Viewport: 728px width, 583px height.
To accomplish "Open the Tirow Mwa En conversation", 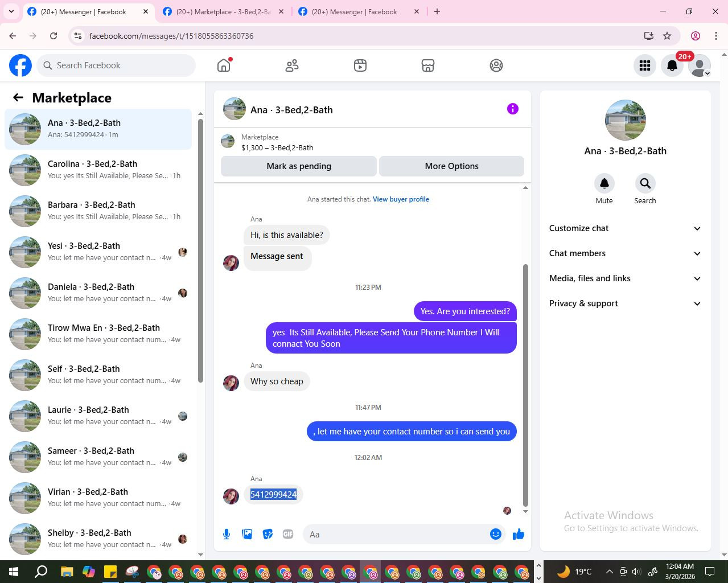I will coord(98,334).
